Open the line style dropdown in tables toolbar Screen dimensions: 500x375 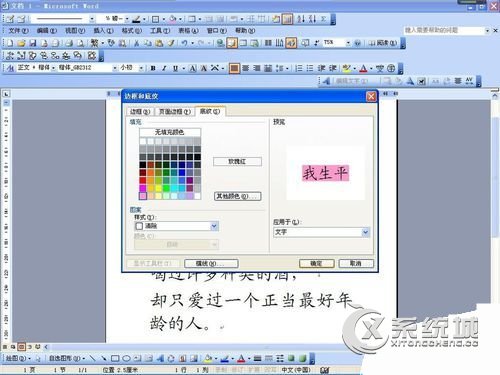[x=91, y=19]
